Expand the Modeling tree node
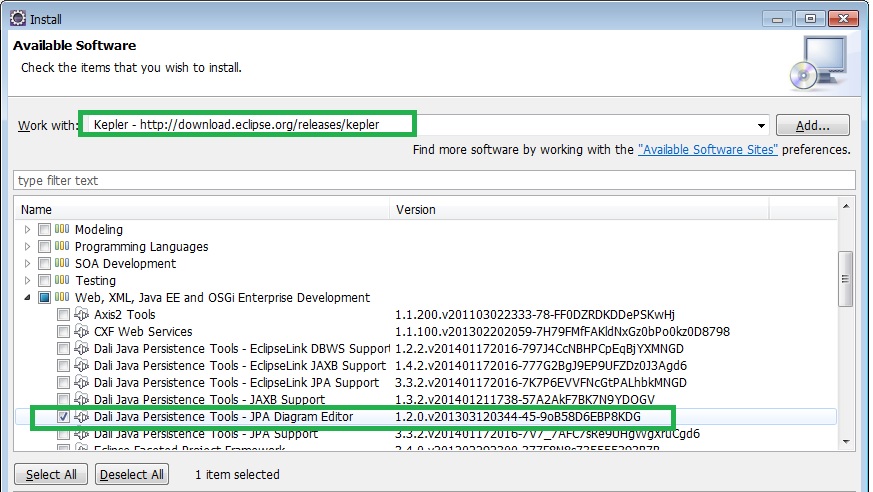Image resolution: width=873 pixels, height=492 pixels. (x=28, y=230)
